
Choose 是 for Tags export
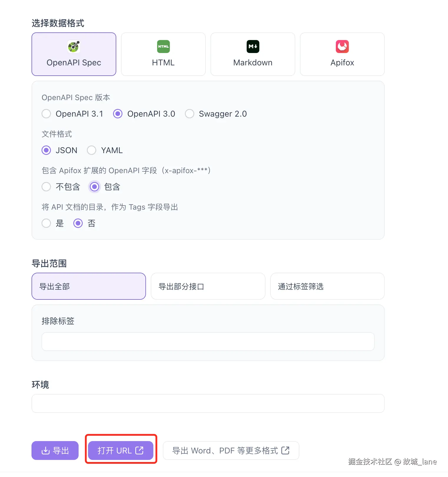46,223
